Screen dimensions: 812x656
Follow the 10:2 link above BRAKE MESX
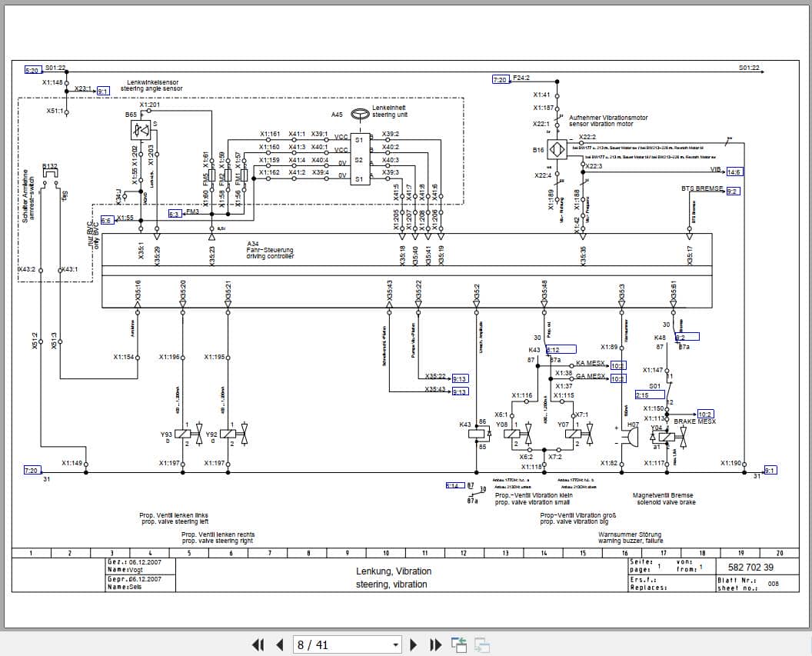(705, 415)
